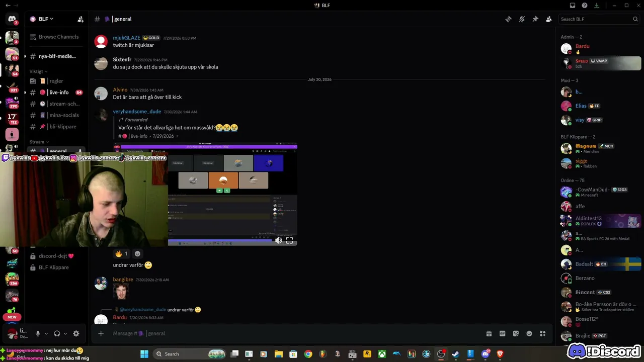Screen dimensions: 644x362
Task: Open Bardu in the member list
Action: pyautogui.click(x=601, y=49)
